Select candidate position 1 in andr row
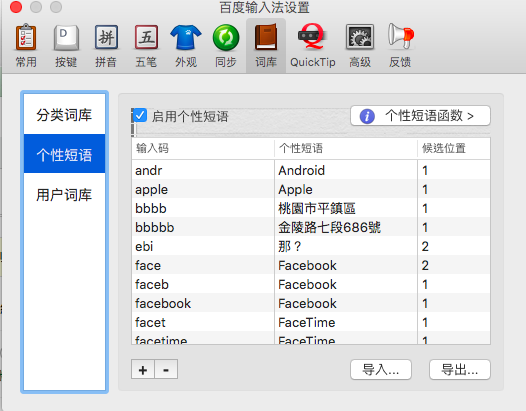This screenshot has height=411, width=526. tap(454, 170)
